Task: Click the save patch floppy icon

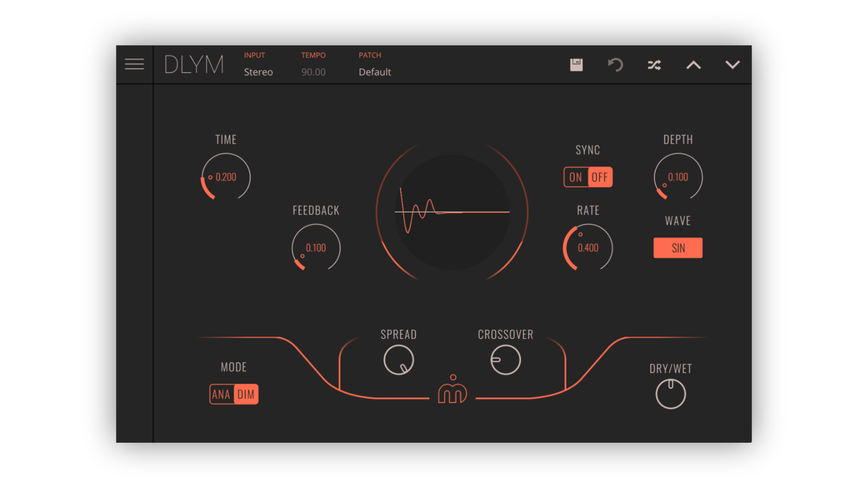Action: point(576,65)
